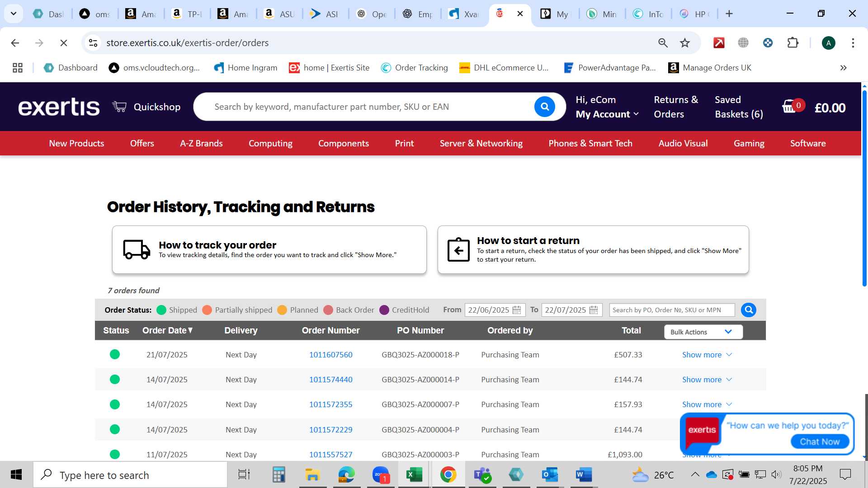The image size is (868, 488).
Task: Click the Chat Now button
Action: coord(820,441)
